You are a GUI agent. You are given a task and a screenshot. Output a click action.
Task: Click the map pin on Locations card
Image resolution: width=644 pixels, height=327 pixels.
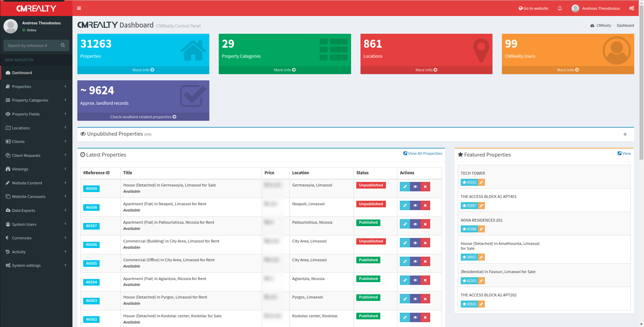(481, 50)
